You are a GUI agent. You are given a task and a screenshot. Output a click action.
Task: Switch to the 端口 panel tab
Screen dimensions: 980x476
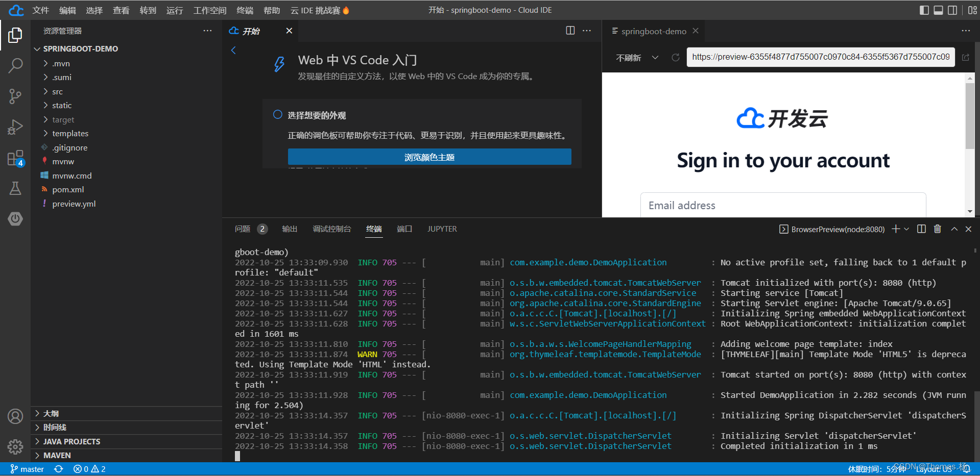point(404,229)
